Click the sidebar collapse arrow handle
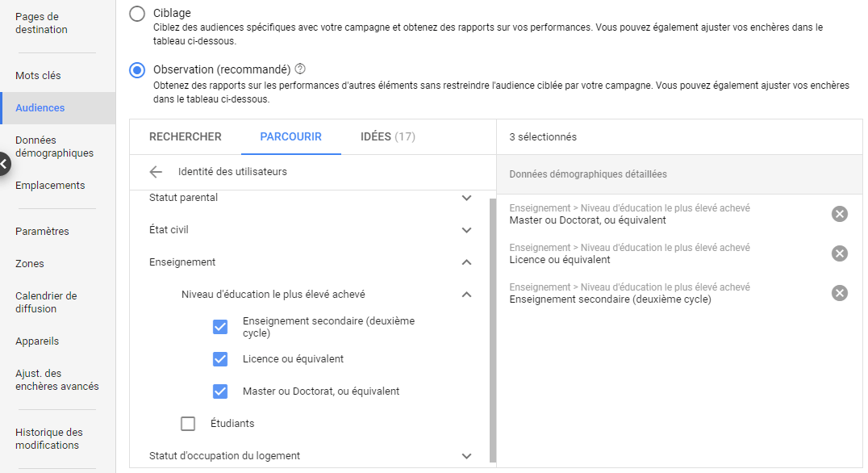 point(4,165)
